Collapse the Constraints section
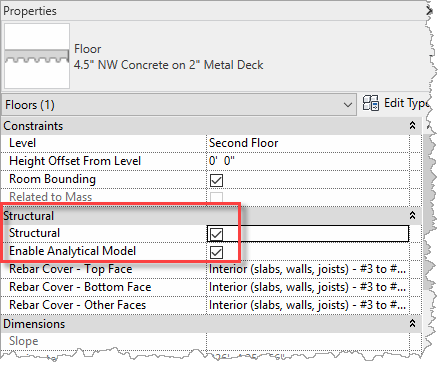Screen dimensions: 441x365 (x=412, y=126)
